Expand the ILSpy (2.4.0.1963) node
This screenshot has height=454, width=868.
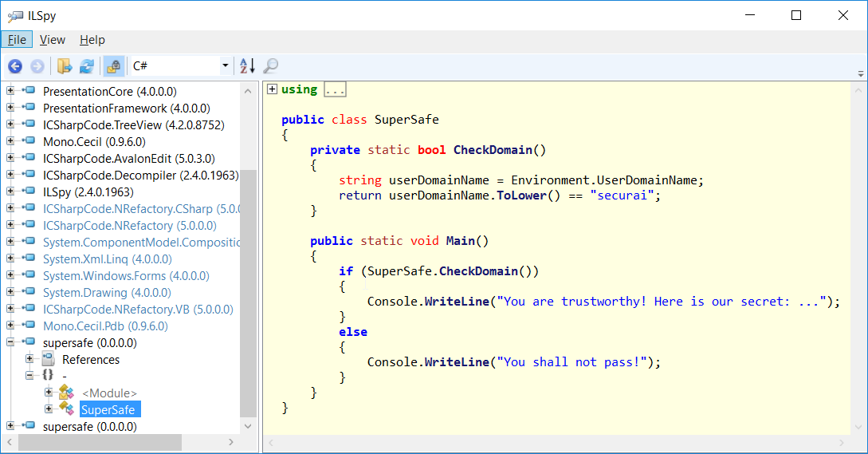(x=10, y=191)
